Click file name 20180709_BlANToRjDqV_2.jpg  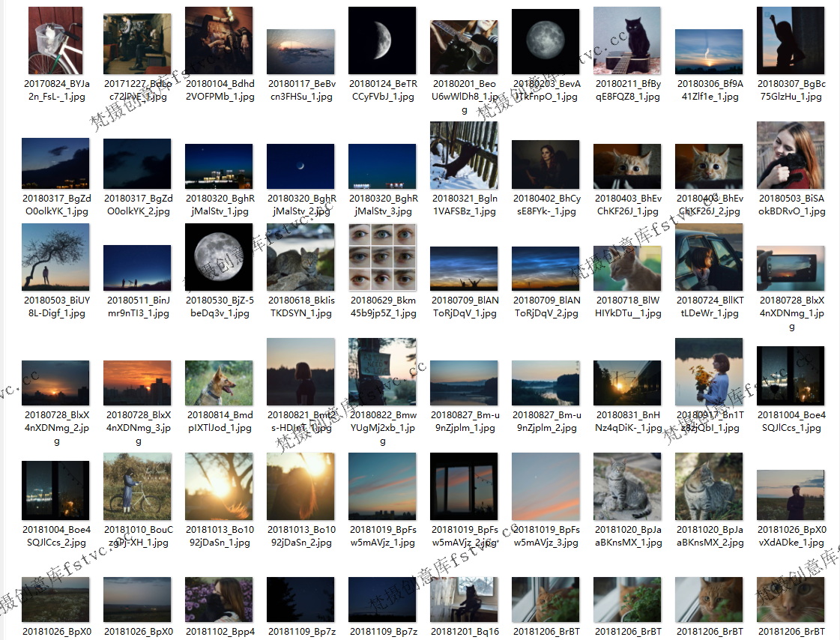pyautogui.click(x=546, y=307)
